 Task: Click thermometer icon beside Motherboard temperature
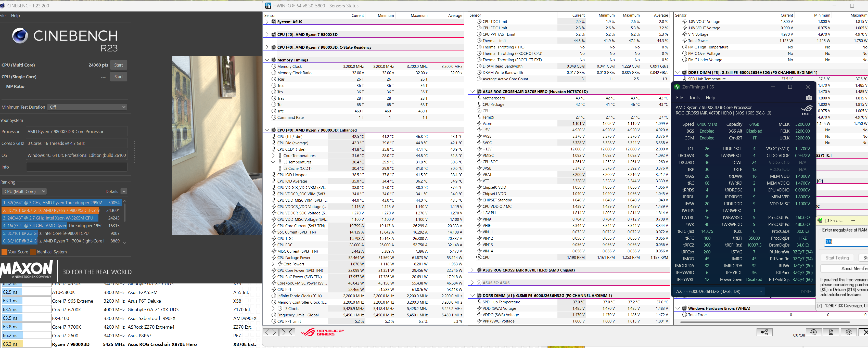click(x=479, y=98)
